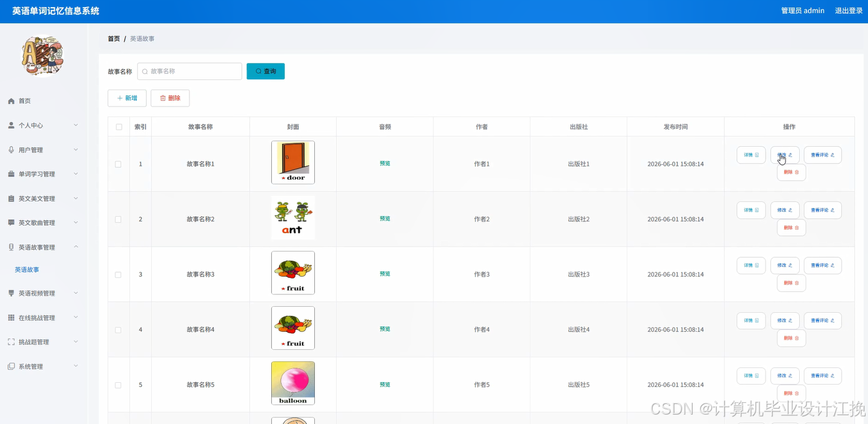The height and width of the screenshot is (424, 868).
Task: Click the 删除 batch delete button above table
Action: click(x=170, y=98)
